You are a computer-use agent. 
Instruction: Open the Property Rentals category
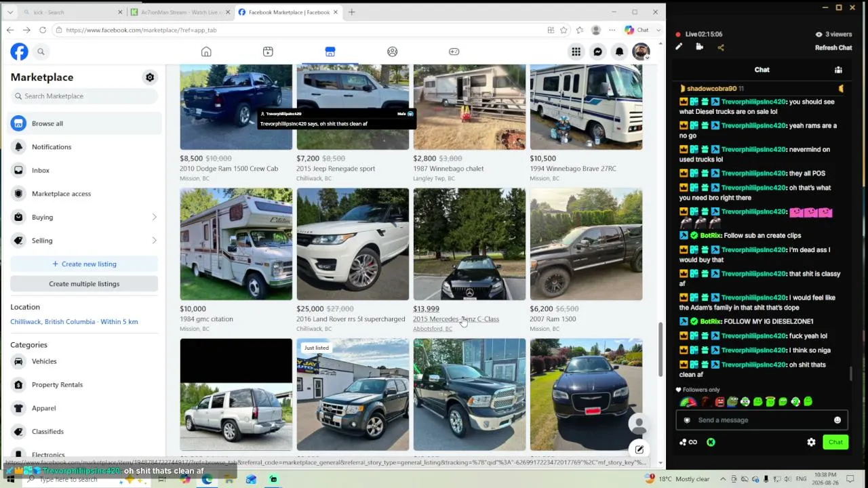click(84, 385)
